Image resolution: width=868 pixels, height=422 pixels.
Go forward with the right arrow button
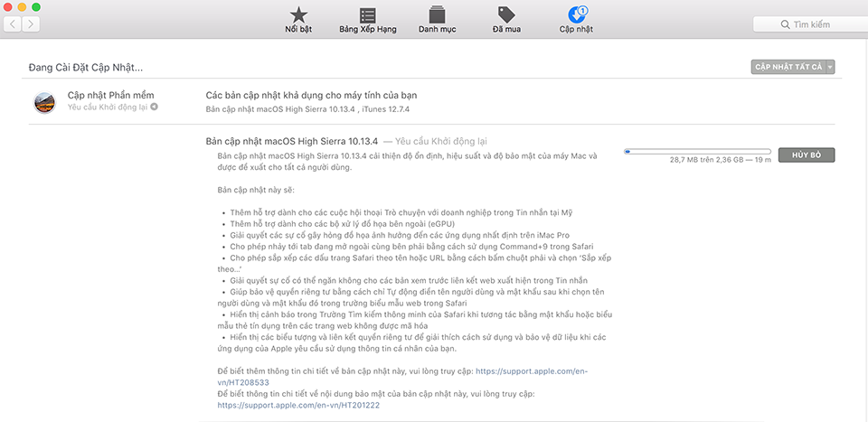click(x=31, y=23)
